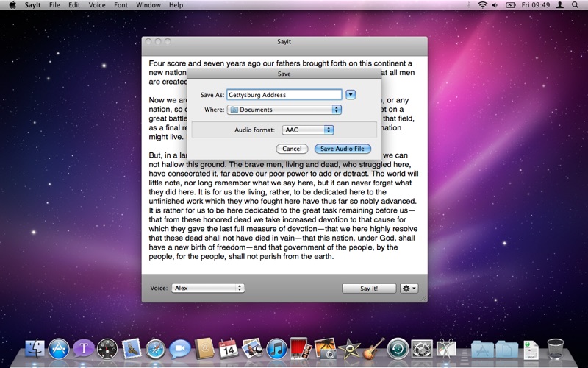Click the SayIt window close button
Image resolution: width=588 pixels, height=368 pixels.
click(148, 42)
